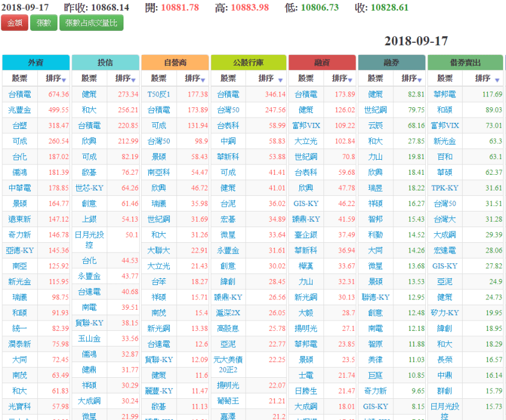
Task: Open T50反1 in the 自營商 list
Action: click(x=159, y=94)
